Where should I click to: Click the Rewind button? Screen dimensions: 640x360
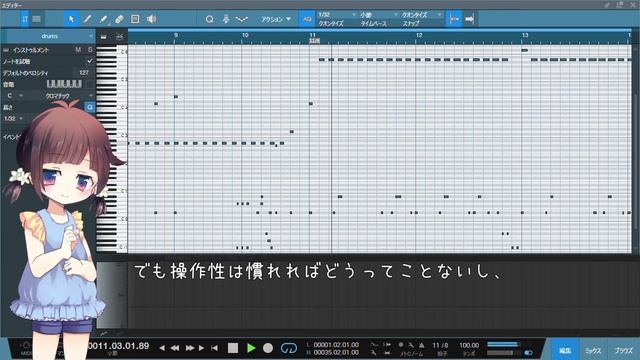pos(175,348)
